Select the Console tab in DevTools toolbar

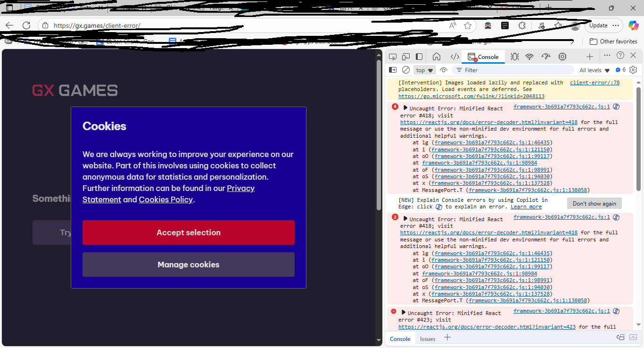coord(483,57)
